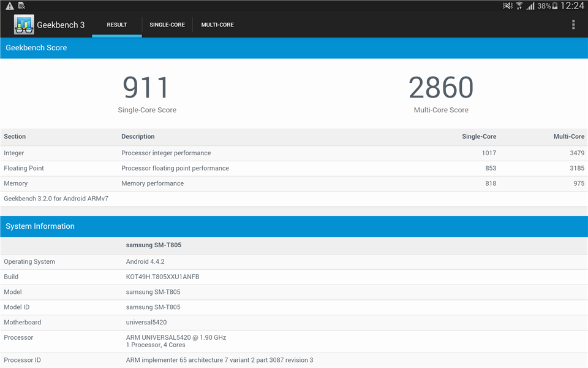The height and width of the screenshot is (368, 588).
Task: Tap the Operating System label
Action: click(x=29, y=261)
